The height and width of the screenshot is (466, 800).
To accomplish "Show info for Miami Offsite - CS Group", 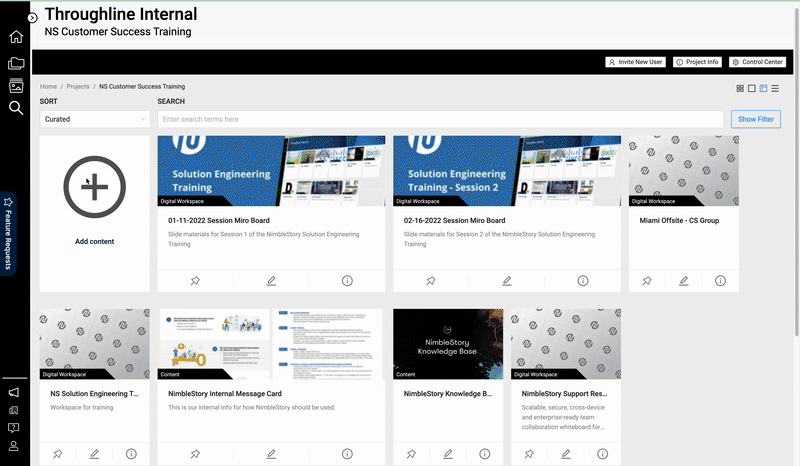I will (720, 281).
